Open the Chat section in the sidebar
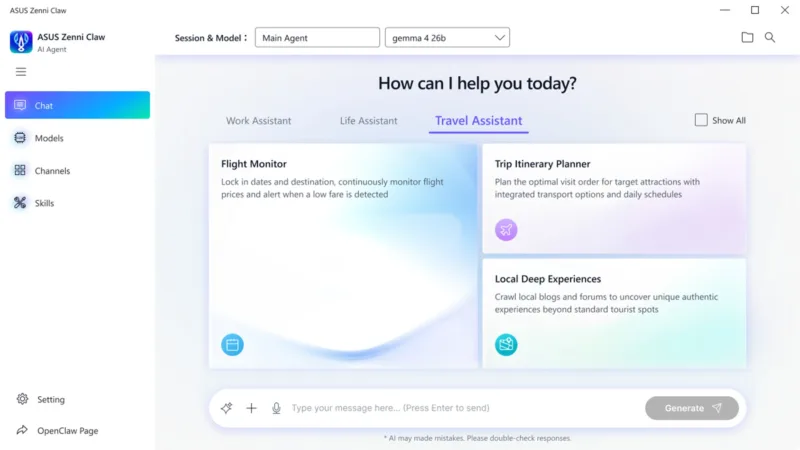Screen dimensions: 800x450 [x=78, y=105]
